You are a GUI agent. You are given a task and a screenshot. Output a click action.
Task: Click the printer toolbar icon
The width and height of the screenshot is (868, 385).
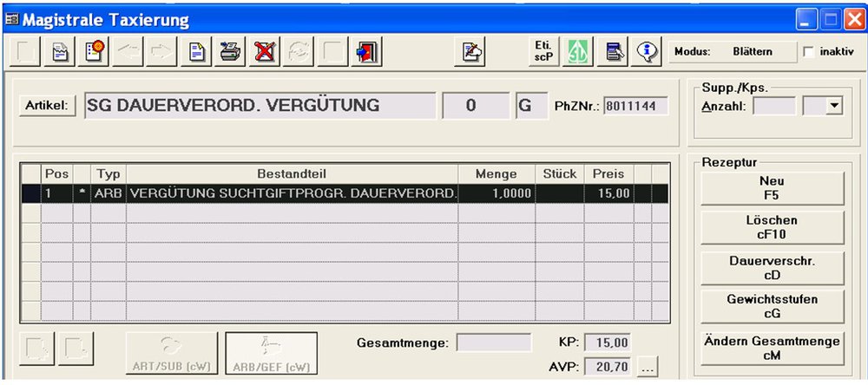tap(230, 53)
